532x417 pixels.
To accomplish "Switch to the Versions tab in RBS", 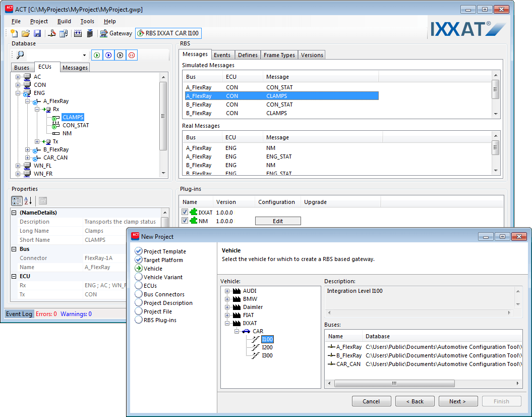I will pos(312,55).
